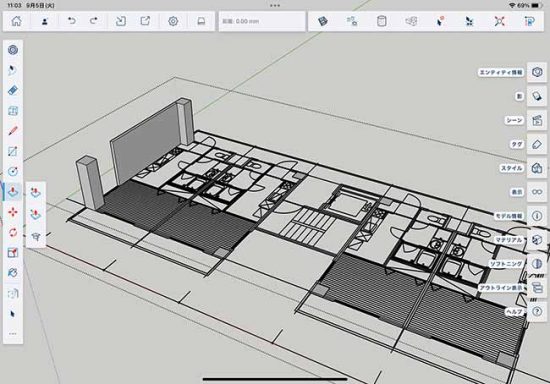
Task: Select the red Pencil line tool
Action: click(x=13, y=131)
